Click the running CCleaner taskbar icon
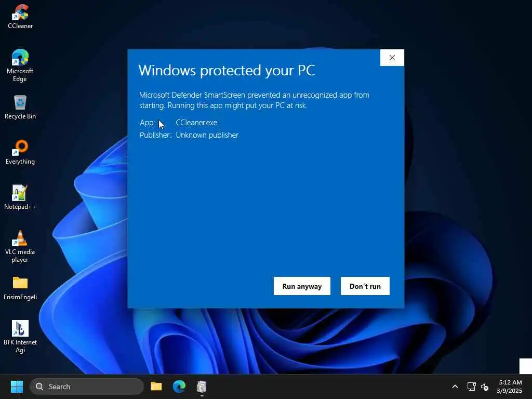Screen dimensions: 532x399 pos(202,387)
